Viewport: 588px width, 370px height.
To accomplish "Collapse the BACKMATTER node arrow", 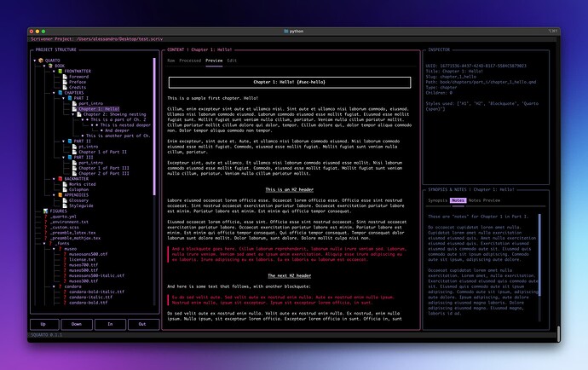I will tap(54, 179).
